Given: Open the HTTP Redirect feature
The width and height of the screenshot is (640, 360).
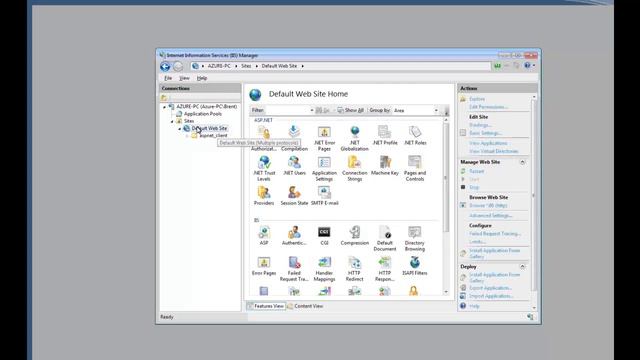Looking at the screenshot, I should point(354,269).
